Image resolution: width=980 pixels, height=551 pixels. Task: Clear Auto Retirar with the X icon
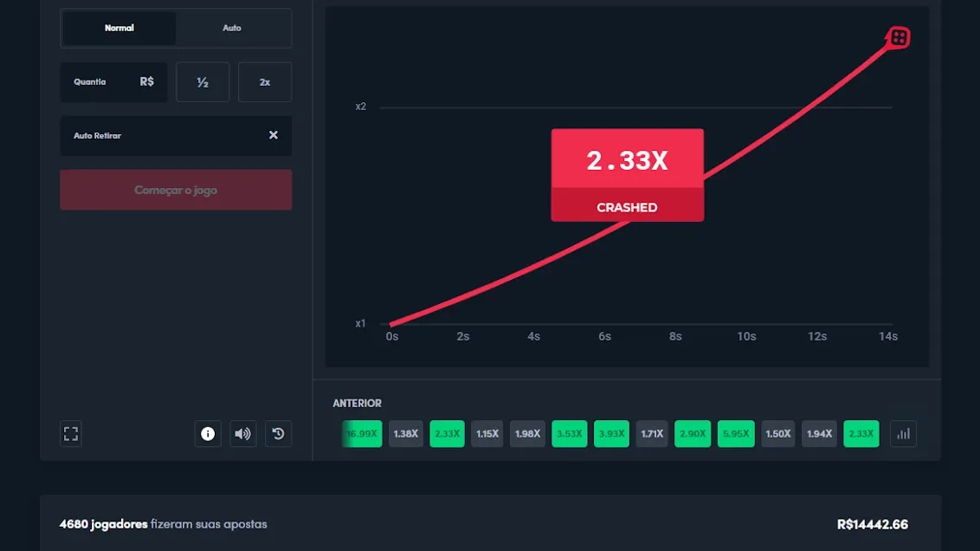(x=273, y=135)
